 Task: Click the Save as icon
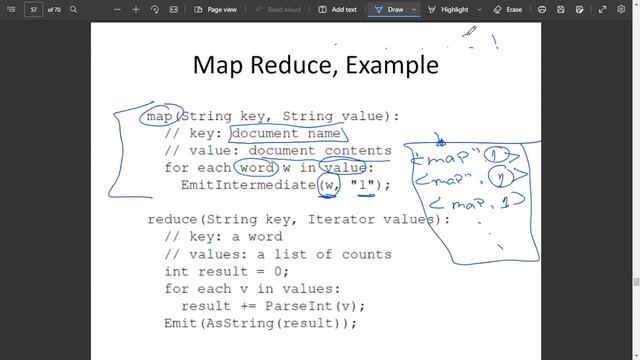click(580, 9)
